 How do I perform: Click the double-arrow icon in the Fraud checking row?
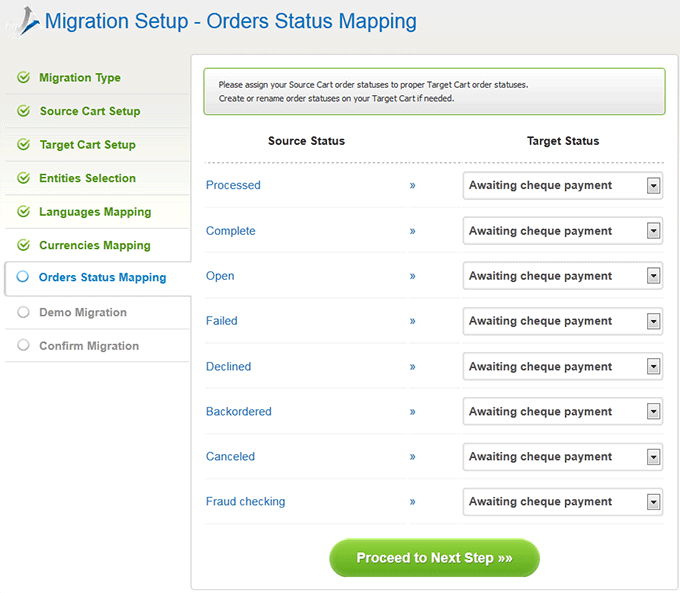coord(412,502)
